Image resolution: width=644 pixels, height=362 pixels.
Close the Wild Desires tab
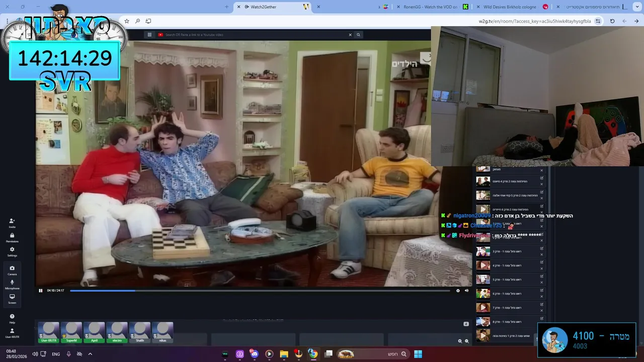click(478, 7)
